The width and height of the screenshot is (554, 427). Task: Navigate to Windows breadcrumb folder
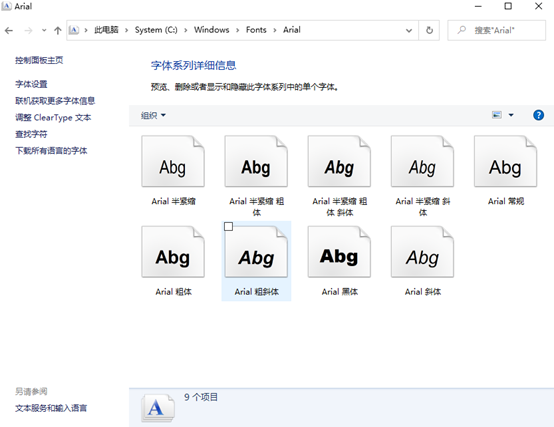tap(211, 30)
